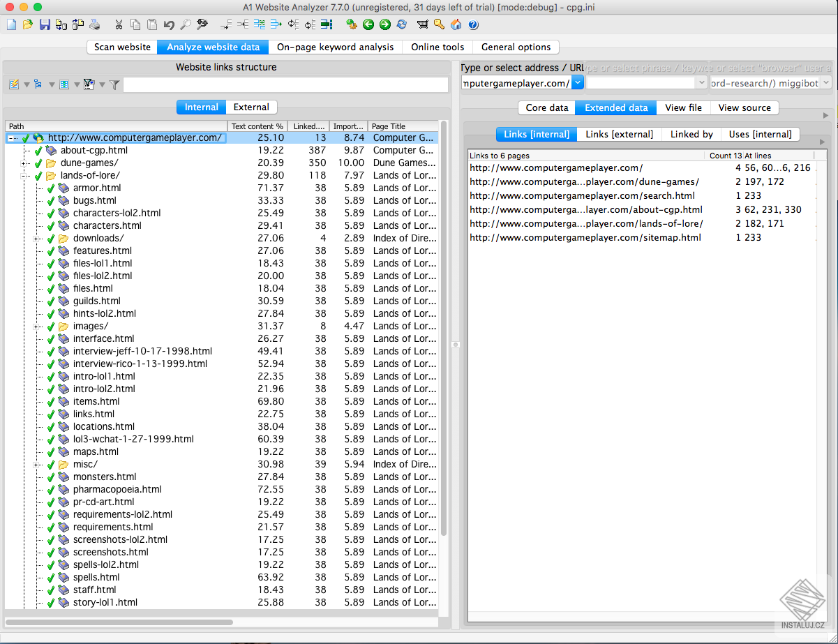This screenshot has height=644, width=838.
Task: Select the Cut (scissors) toolbar icon
Action: (118, 24)
